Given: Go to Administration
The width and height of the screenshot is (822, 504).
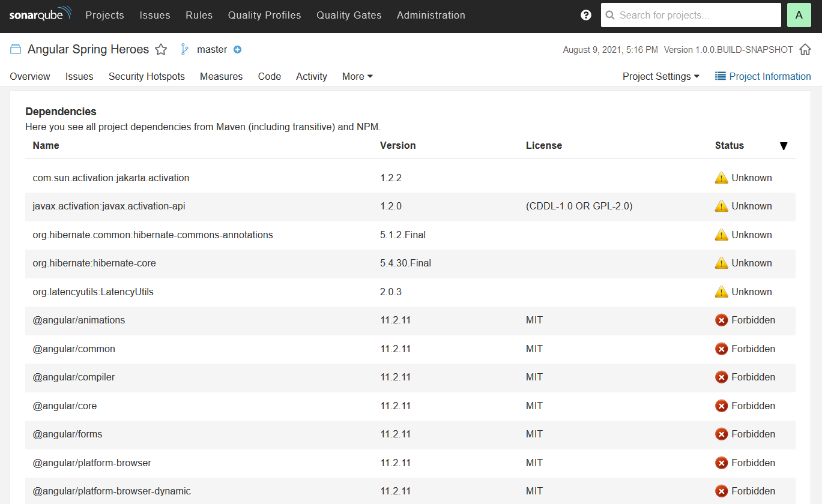Looking at the screenshot, I should point(431,15).
